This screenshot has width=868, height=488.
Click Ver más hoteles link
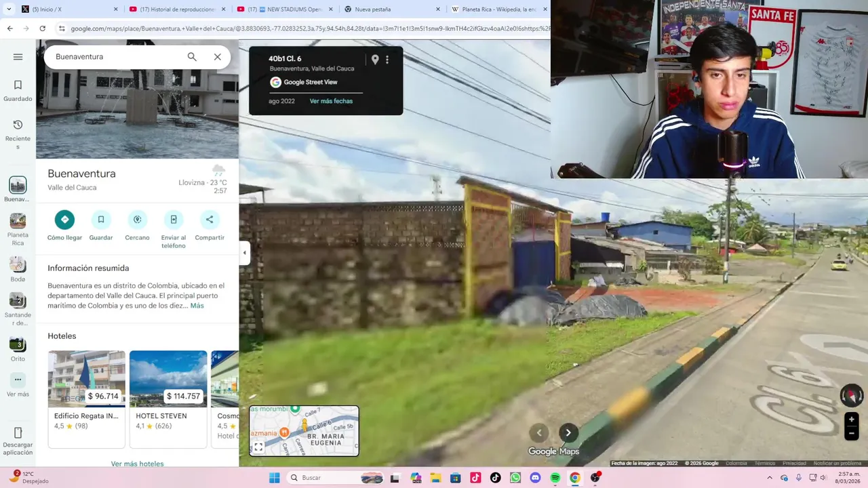tap(138, 464)
